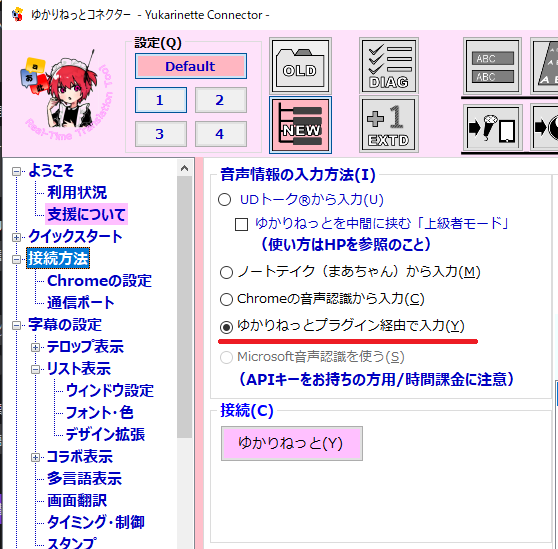This screenshot has width=558, height=549.
Task: Expand the クイックスタート tree node
Action: pyautogui.click(x=16, y=237)
